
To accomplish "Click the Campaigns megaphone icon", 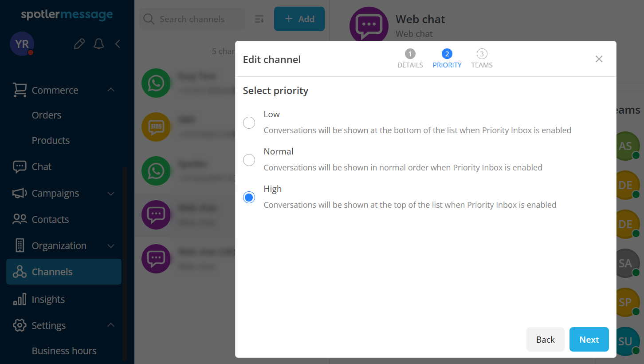I will (x=20, y=193).
